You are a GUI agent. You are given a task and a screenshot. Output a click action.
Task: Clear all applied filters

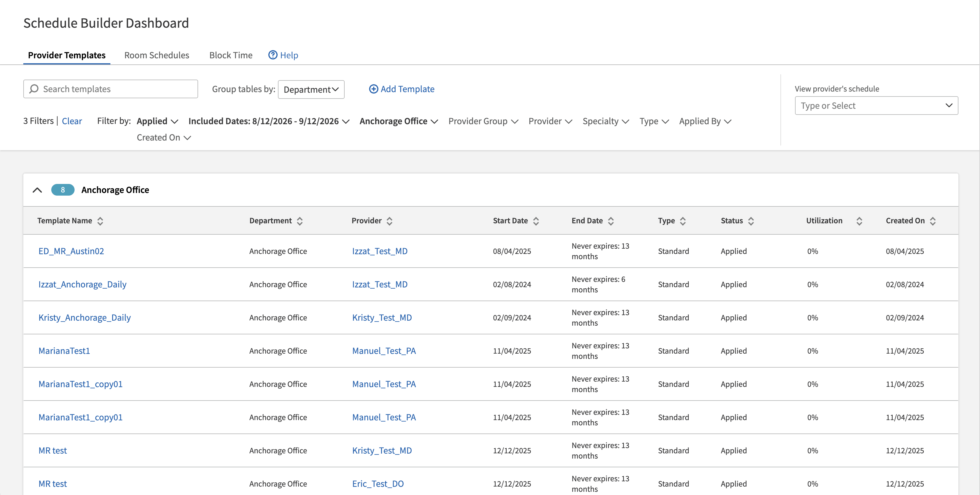pyautogui.click(x=72, y=121)
